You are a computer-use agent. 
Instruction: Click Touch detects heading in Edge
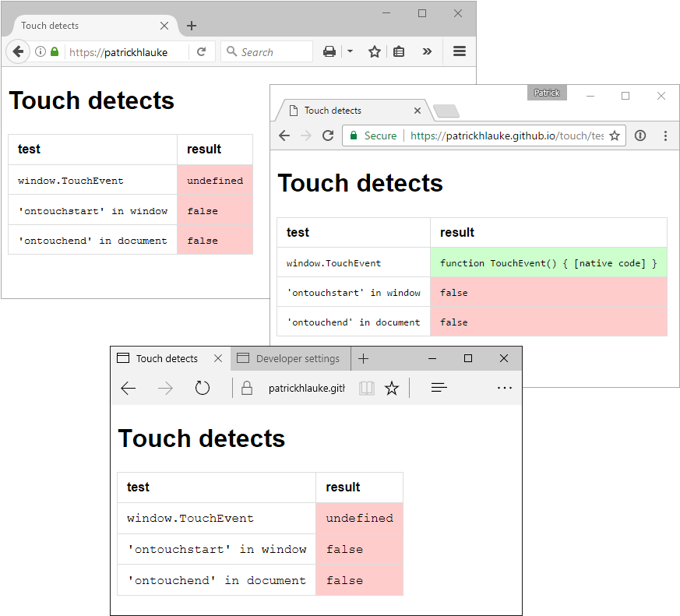tap(202, 438)
